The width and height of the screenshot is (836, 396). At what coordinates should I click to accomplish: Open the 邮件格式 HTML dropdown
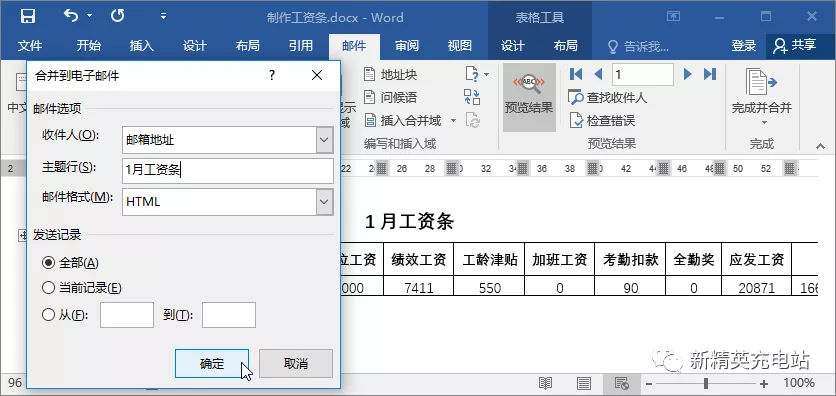[324, 202]
